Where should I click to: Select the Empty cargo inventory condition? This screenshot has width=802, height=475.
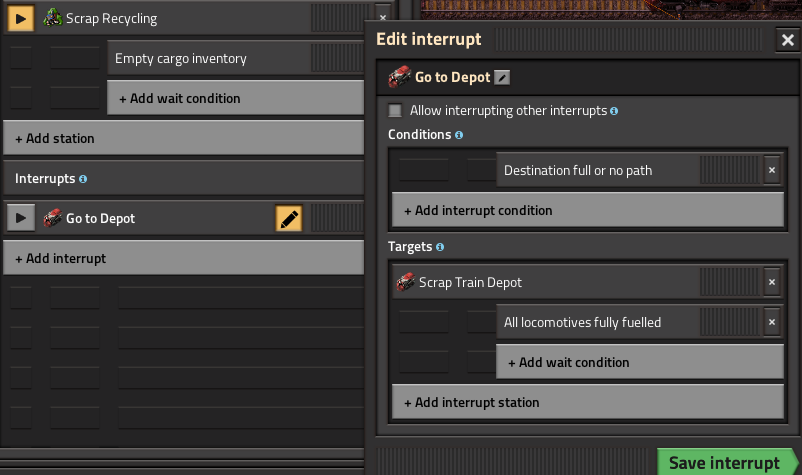pos(208,58)
